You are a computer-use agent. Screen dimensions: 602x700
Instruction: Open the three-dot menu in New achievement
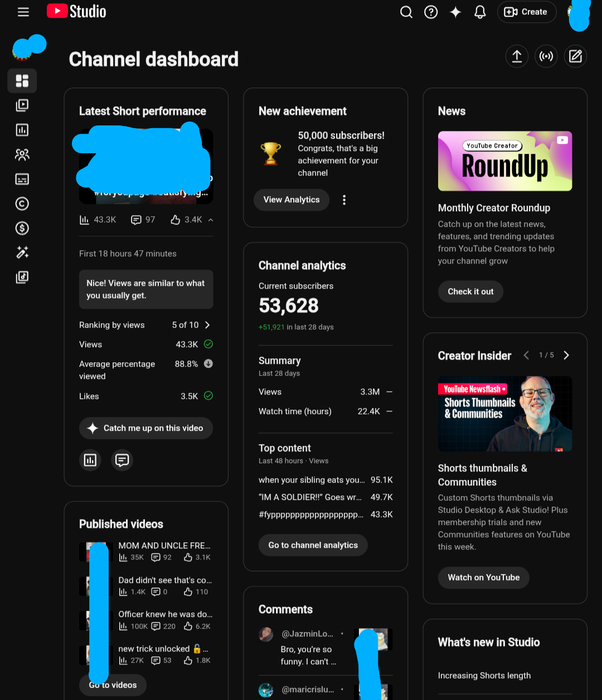click(x=344, y=200)
